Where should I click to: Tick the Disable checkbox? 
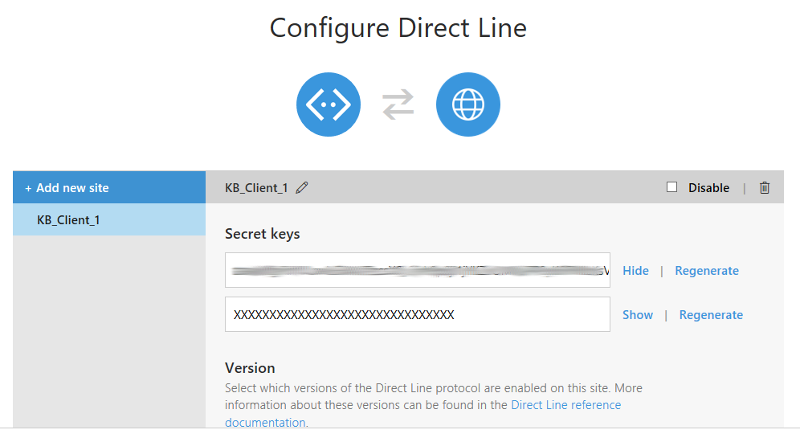point(672,187)
